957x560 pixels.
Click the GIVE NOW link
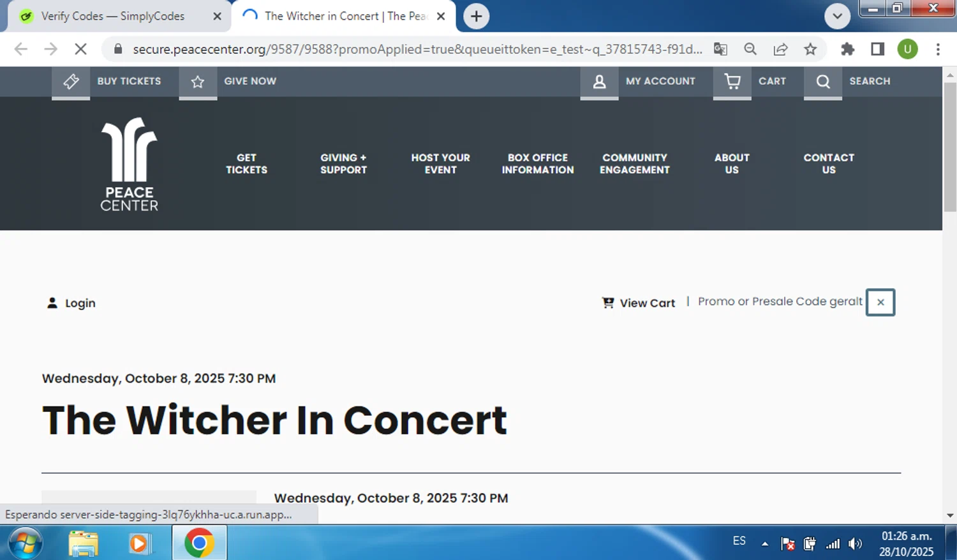[250, 81]
